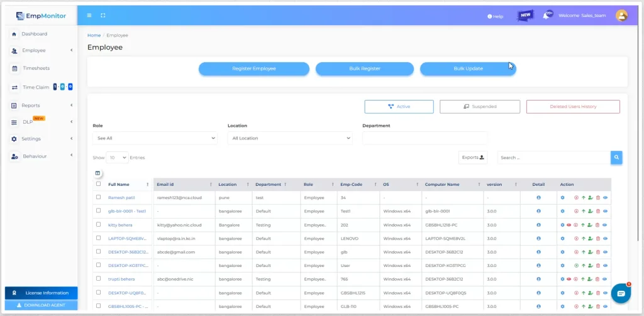
Task: Click the search magnifier button
Action: [x=616, y=157]
